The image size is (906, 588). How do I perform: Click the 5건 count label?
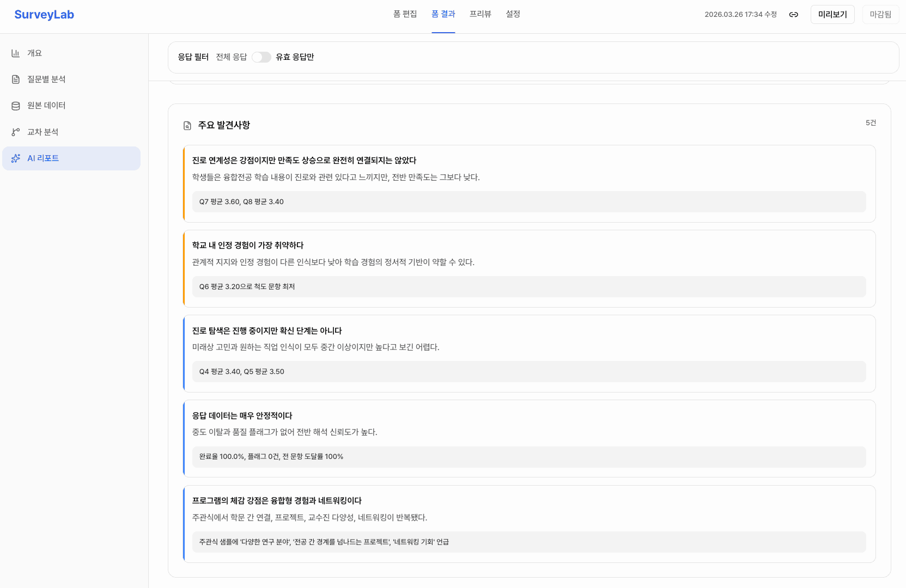click(871, 123)
